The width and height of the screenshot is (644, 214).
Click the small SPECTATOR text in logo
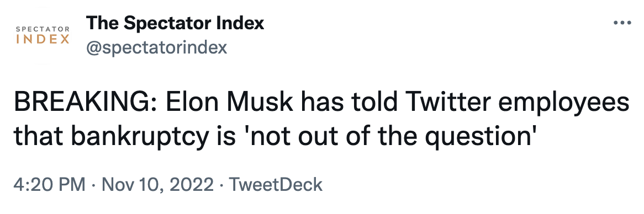tap(43, 30)
